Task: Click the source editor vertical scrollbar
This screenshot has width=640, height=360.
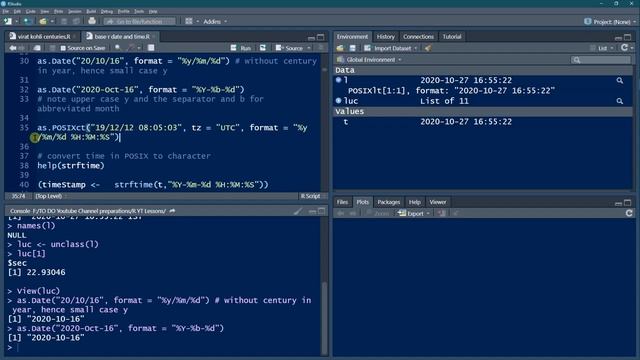Action: tap(324, 122)
